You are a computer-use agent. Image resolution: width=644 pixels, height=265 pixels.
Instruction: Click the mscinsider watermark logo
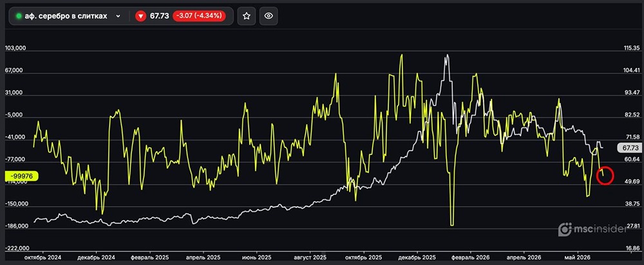[592, 230]
